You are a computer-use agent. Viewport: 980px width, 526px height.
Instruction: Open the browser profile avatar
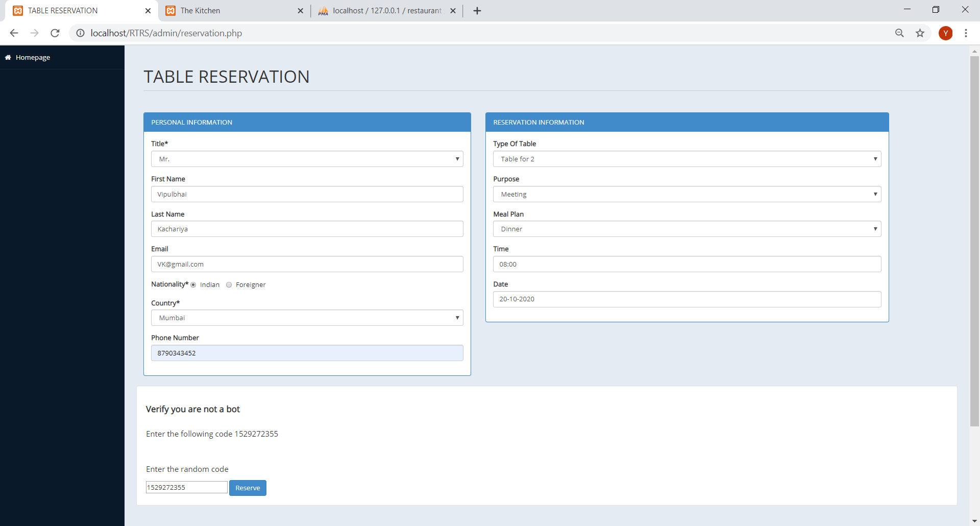tap(946, 33)
